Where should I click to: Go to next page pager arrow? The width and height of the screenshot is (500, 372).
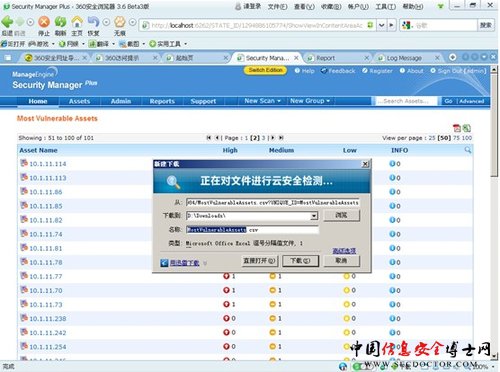click(x=273, y=138)
